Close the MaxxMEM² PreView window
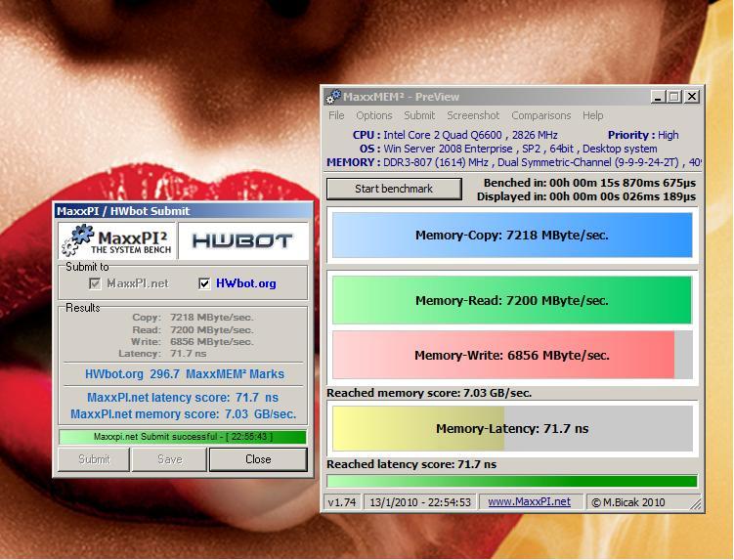This screenshot has height=560, width=734. (x=692, y=97)
